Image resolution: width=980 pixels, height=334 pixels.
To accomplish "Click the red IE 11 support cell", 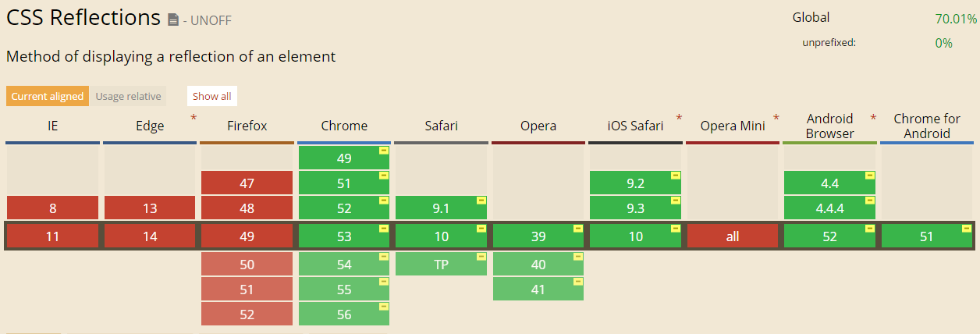I will [x=52, y=236].
